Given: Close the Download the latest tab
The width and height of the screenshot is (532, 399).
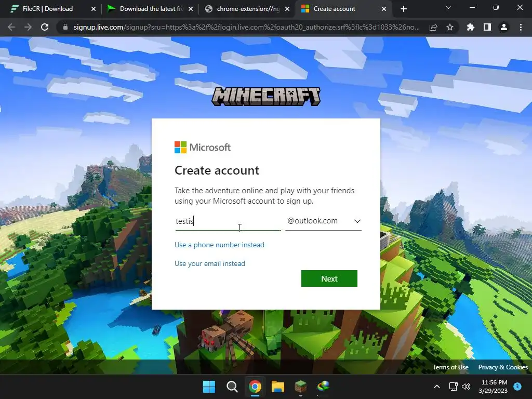Looking at the screenshot, I should click(x=191, y=9).
